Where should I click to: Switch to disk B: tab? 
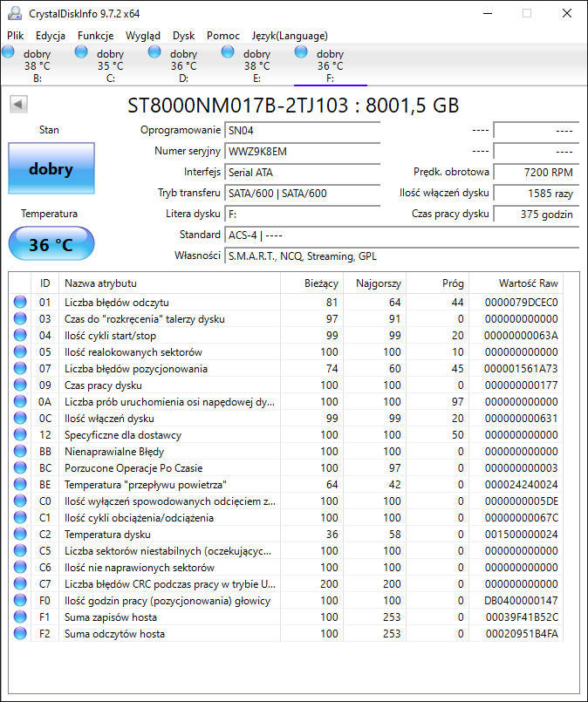[x=38, y=65]
